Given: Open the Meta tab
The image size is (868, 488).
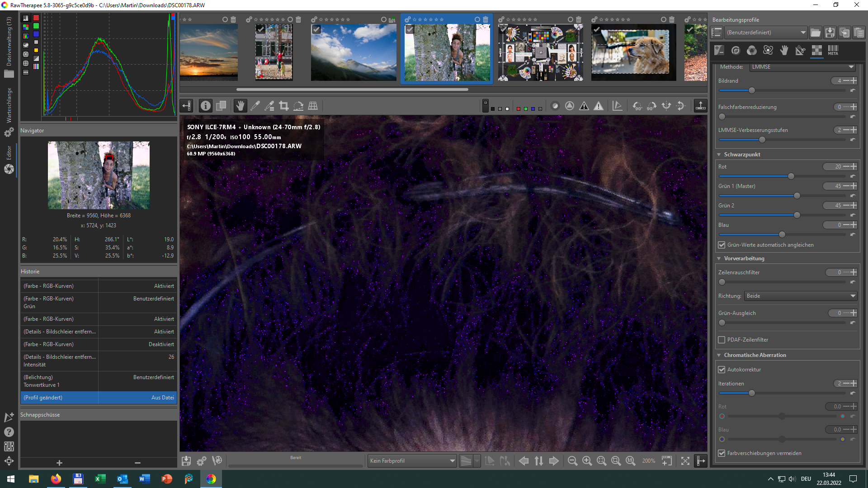Looking at the screenshot, I should (x=833, y=50).
